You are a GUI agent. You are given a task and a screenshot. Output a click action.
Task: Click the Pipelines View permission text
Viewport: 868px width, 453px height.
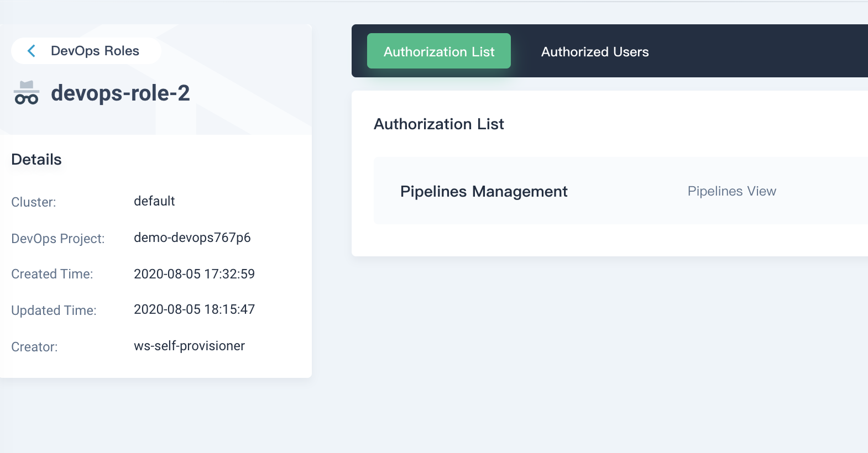(732, 191)
